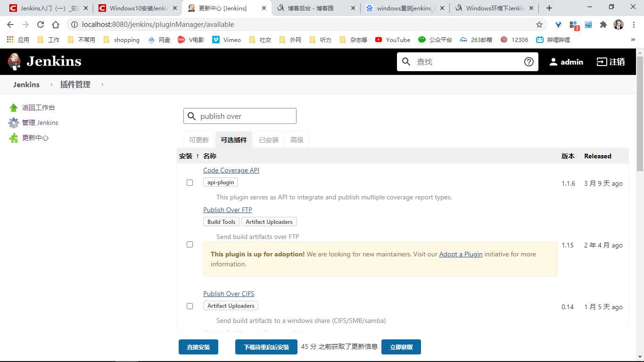Click the green arrow 返回工作台 icon
This screenshot has height=362, width=644.
[x=13, y=107]
